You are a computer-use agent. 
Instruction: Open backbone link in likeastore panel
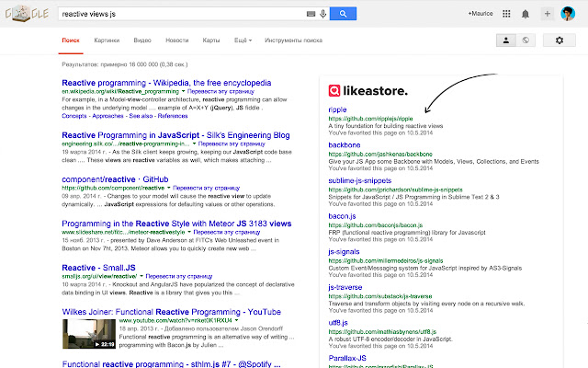pyautogui.click(x=345, y=145)
